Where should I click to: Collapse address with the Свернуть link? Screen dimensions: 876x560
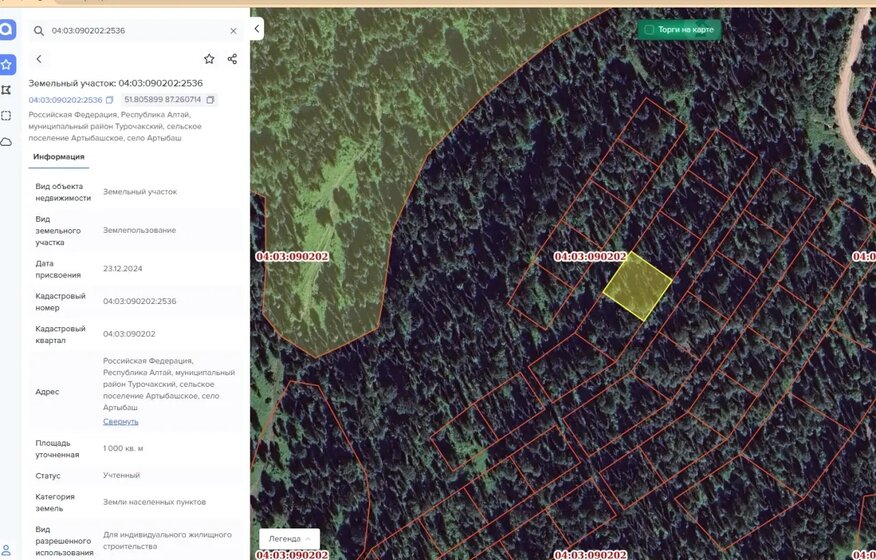[121, 421]
